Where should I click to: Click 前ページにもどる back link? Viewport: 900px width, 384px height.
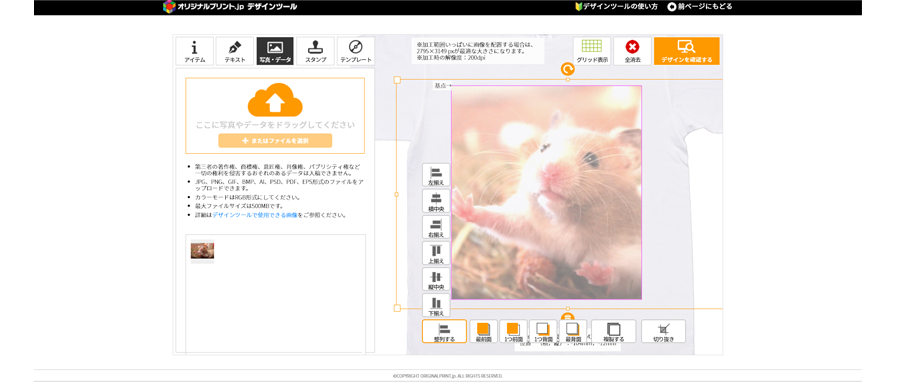point(700,7)
